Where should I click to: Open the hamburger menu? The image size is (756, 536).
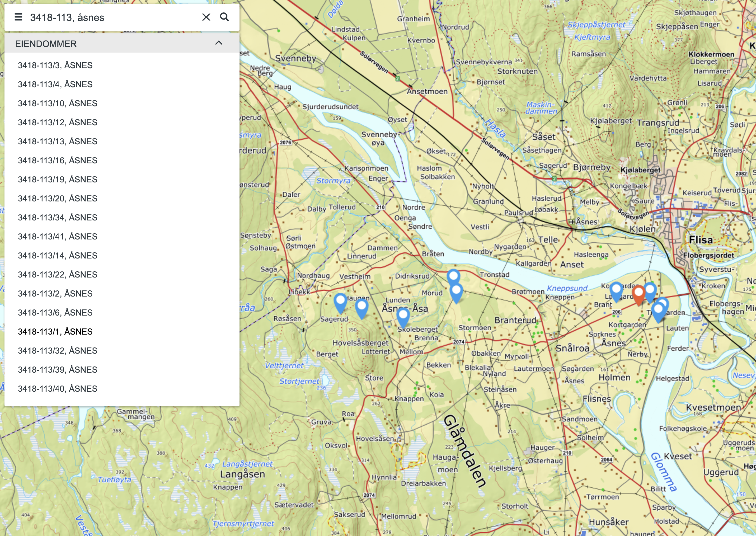[x=18, y=17]
